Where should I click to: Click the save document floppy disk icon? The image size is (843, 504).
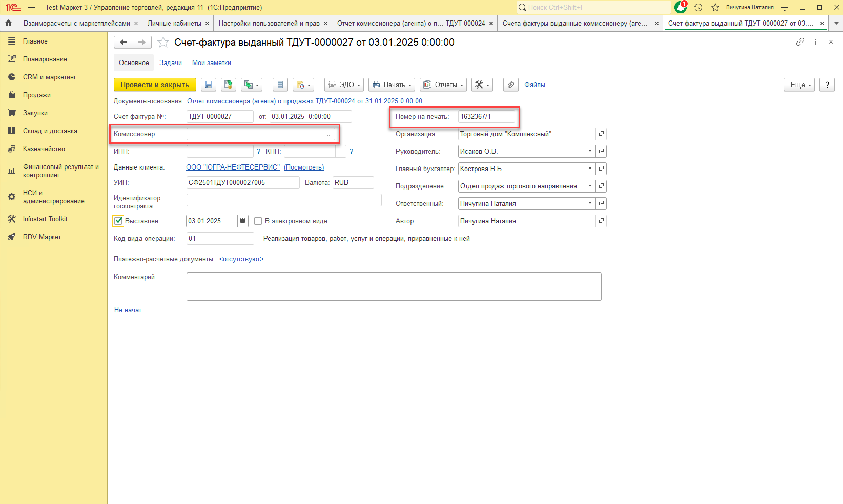click(209, 85)
